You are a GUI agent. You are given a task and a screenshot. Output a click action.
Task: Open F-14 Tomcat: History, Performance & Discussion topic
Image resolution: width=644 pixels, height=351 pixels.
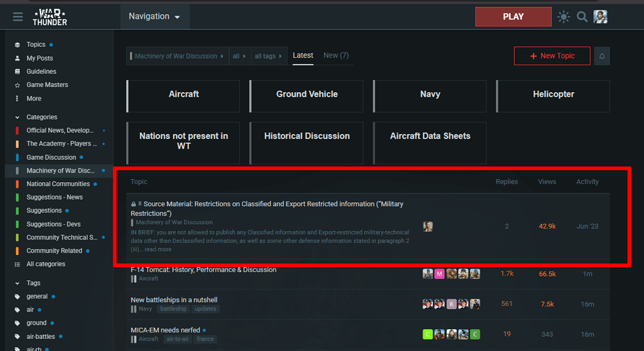point(204,270)
